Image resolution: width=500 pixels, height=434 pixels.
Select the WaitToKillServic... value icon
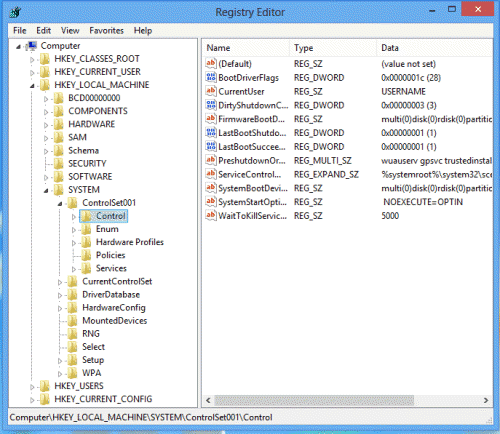click(211, 215)
